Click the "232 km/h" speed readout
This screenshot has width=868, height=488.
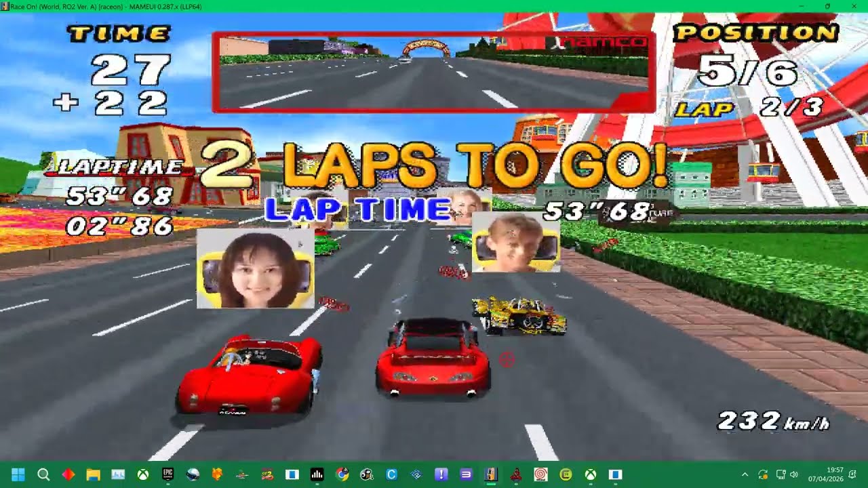(x=774, y=421)
